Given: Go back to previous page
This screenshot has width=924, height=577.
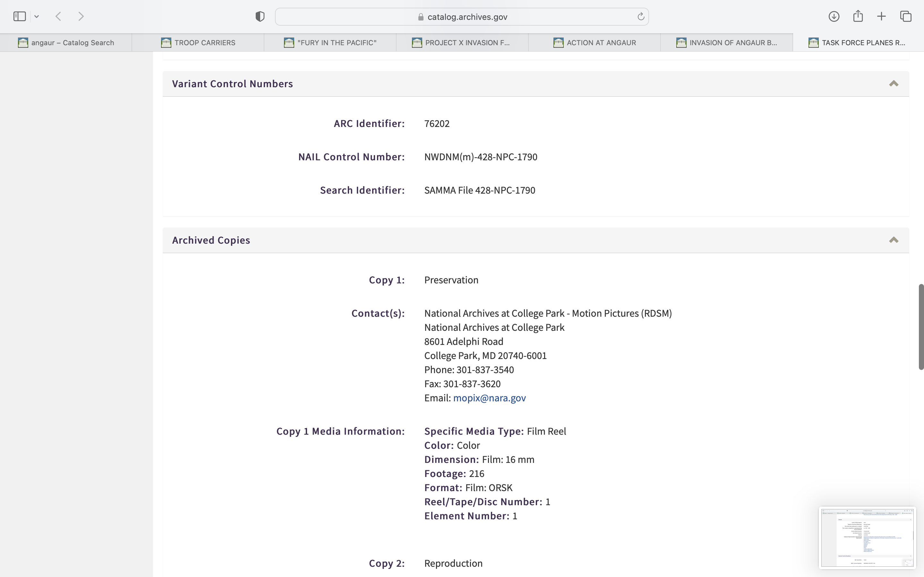Looking at the screenshot, I should [58, 16].
